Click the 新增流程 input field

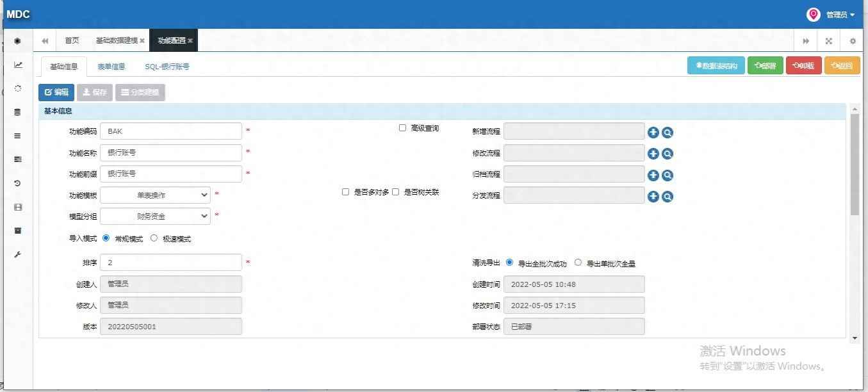click(574, 131)
